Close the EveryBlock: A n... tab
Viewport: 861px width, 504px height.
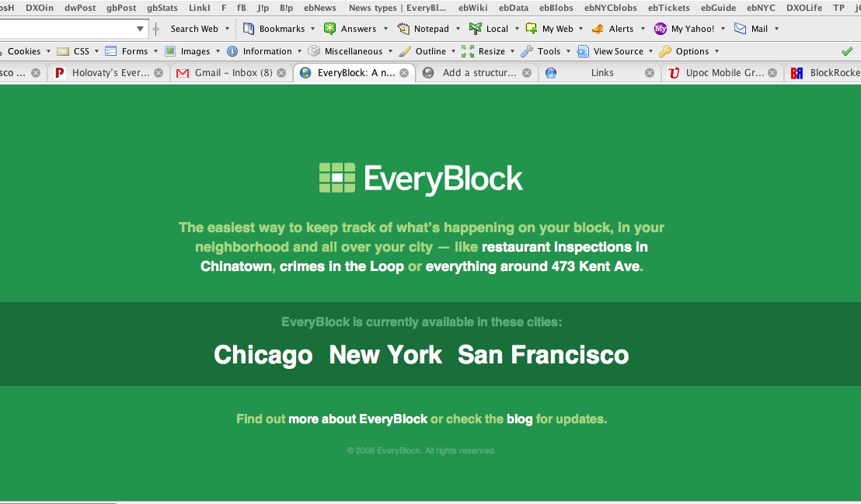[x=404, y=72]
